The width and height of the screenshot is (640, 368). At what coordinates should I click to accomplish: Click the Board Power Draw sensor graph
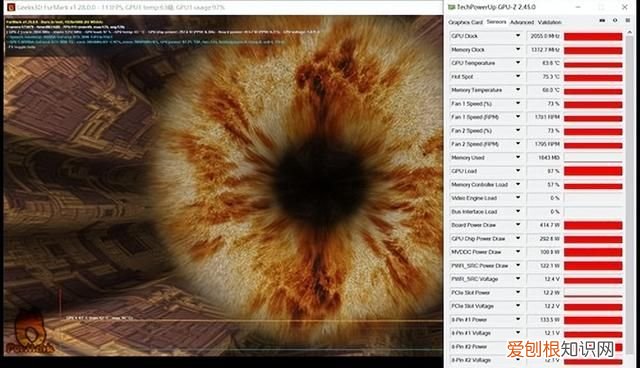pos(593,225)
